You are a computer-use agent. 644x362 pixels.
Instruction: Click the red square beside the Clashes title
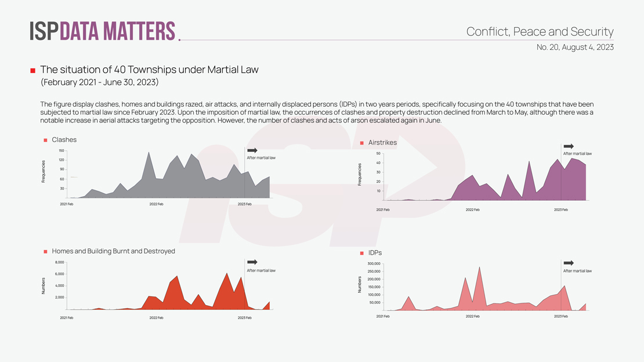[45, 140]
